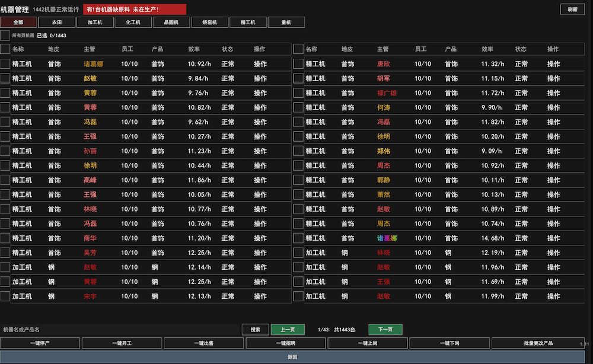Click 操作 for the 郭静 10.11/h machine
Image resolution: width=593 pixels, height=364 pixels.
554,180
